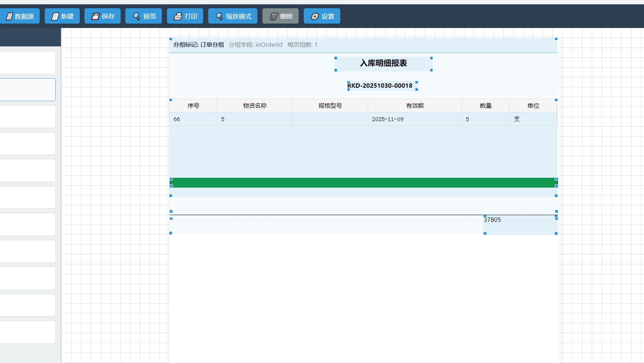Select the 单位 column header
The image size is (644, 363).
[533, 106]
